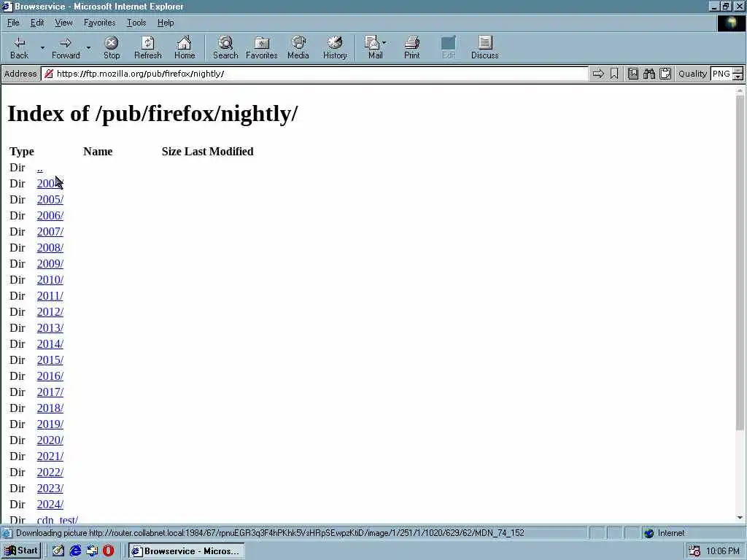Open the 2016/ directory link

pos(50,376)
